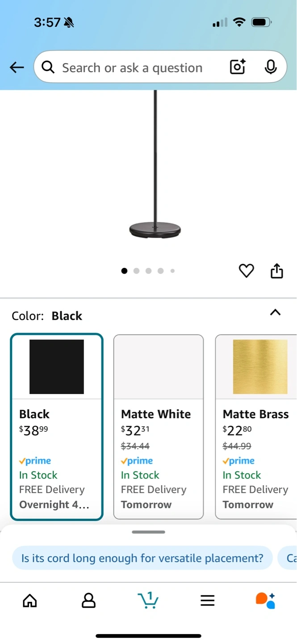This screenshot has width=297, height=644.
Task: Open camera lens visual search
Action: [238, 67]
